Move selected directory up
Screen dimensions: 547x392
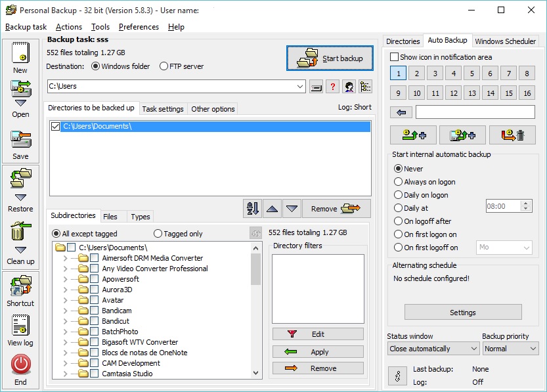pos(272,209)
